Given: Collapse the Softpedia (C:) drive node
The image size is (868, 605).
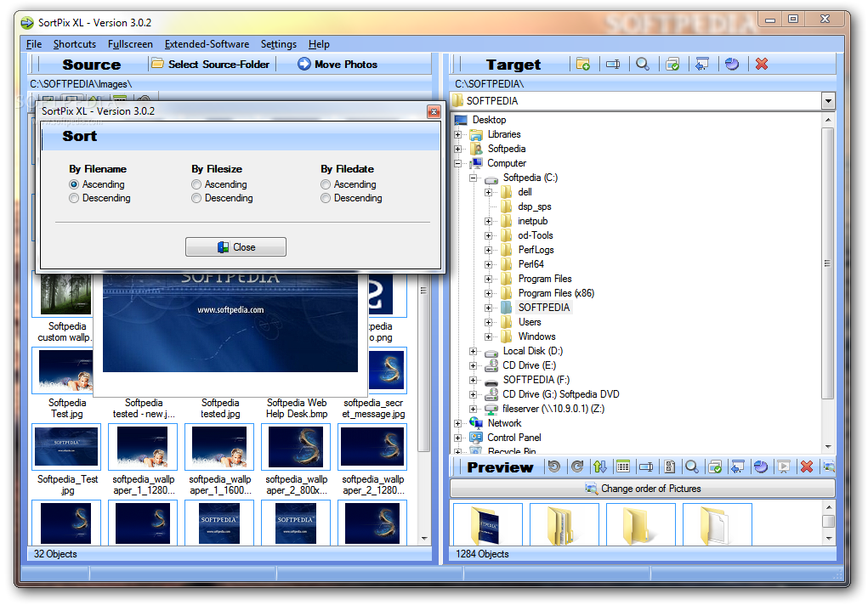Looking at the screenshot, I should (x=474, y=178).
